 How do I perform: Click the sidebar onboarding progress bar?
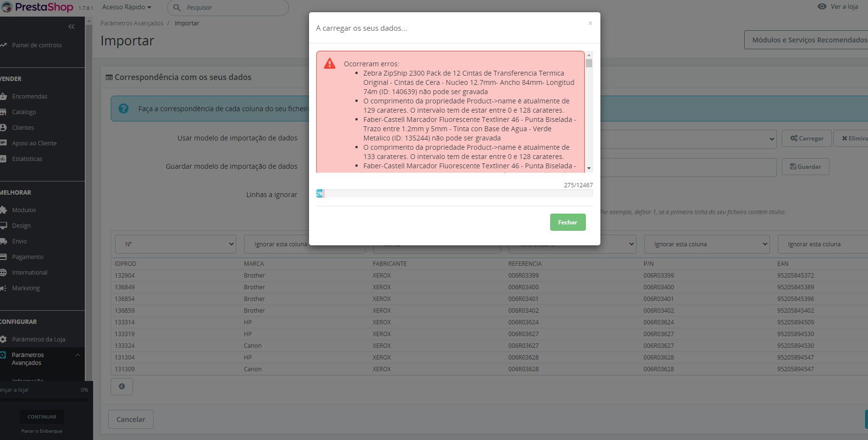tap(44, 400)
